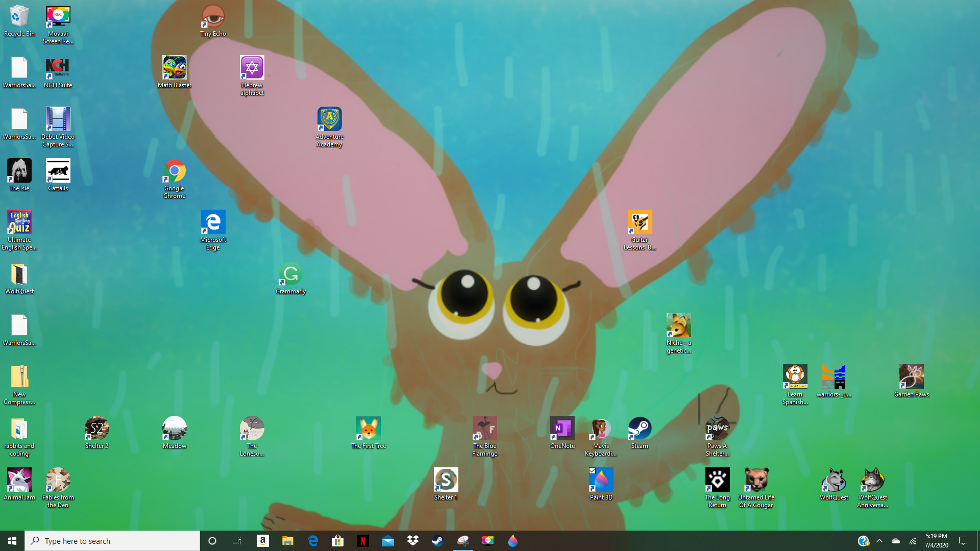Select the Google Chrome desktop icon
This screenshot has width=980, height=551.
[x=174, y=171]
